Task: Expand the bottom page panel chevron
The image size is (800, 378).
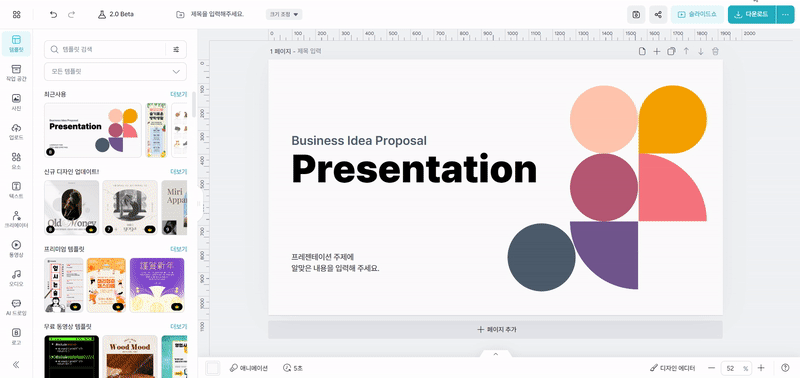Action: [x=495, y=354]
